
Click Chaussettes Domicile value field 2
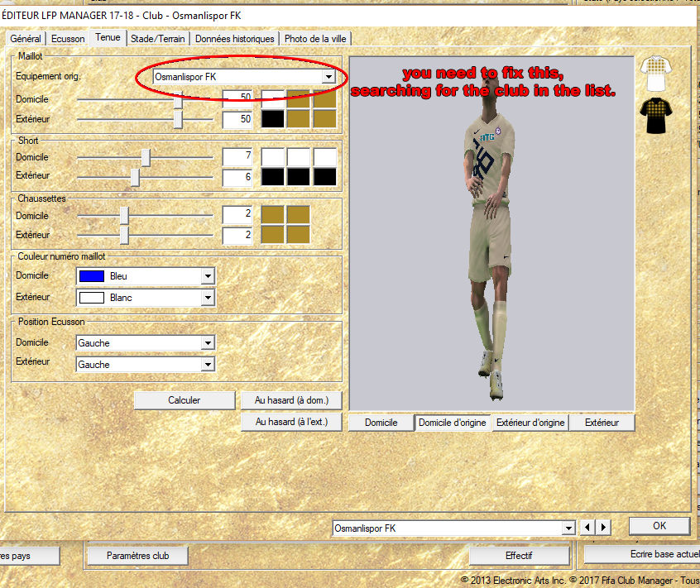(x=237, y=214)
